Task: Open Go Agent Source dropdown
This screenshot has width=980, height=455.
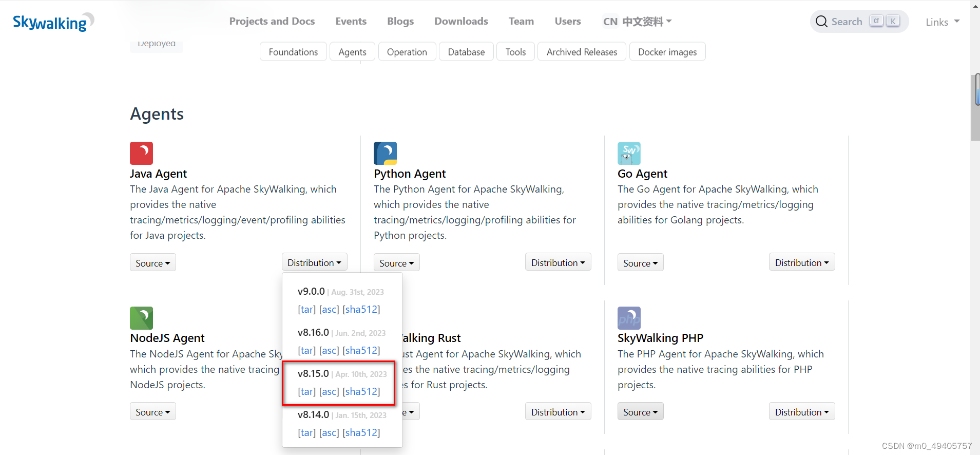Action: [641, 263]
